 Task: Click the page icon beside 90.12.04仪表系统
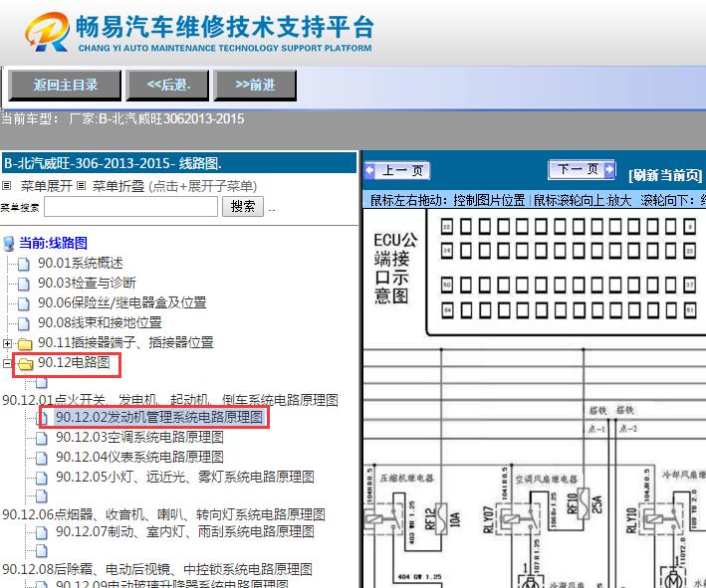[x=42, y=458]
